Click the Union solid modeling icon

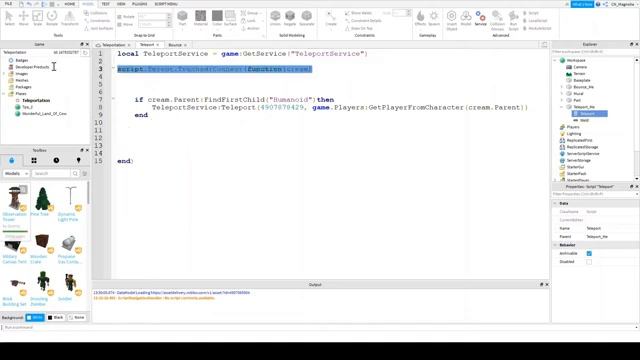point(275,18)
